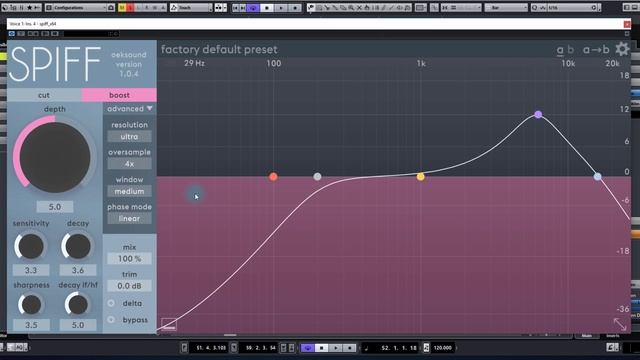Click the sensitivity value field 3.3
Screen dimensions: 640x360
point(31,270)
